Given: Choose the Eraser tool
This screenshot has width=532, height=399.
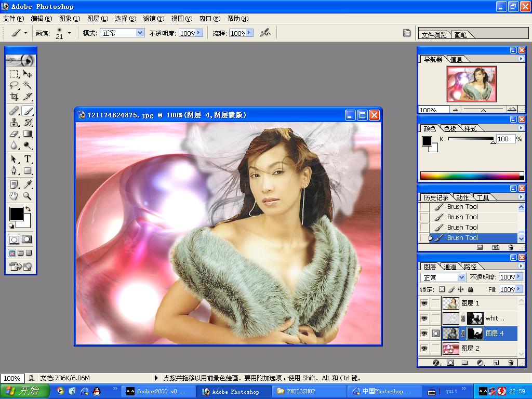Looking at the screenshot, I should point(14,134).
